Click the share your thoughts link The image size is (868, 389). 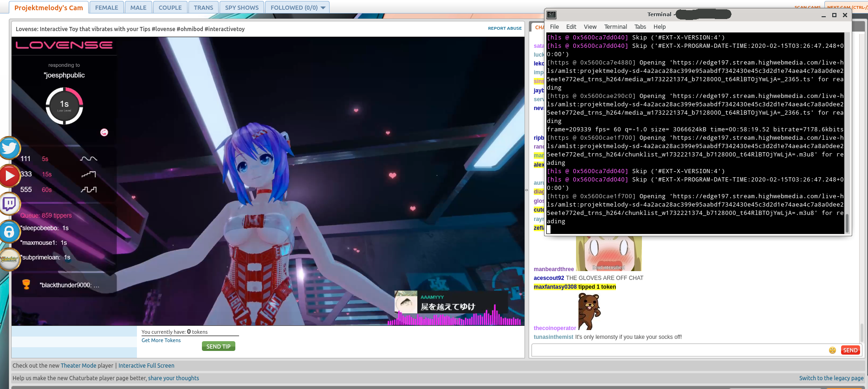click(x=174, y=378)
